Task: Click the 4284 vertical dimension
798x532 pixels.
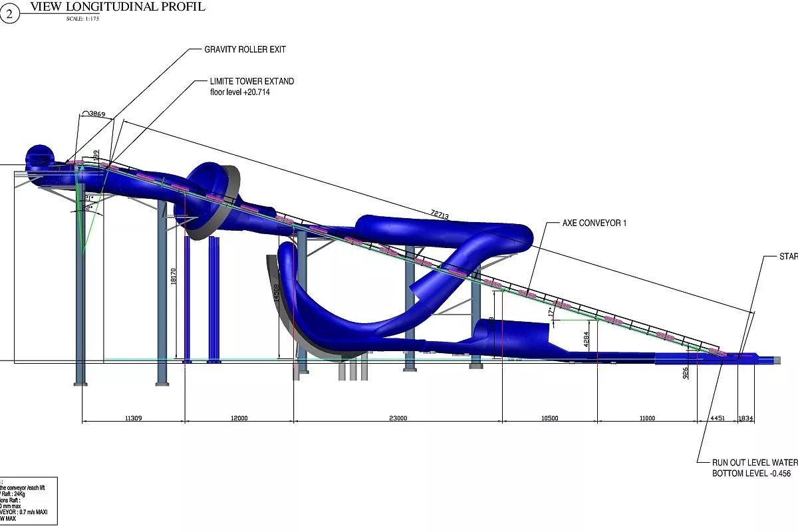Action: [586, 340]
